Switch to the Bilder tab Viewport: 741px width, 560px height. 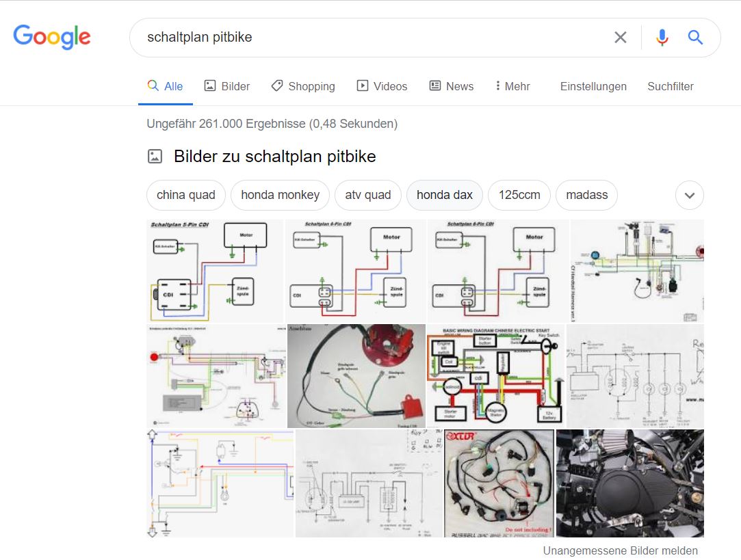(x=227, y=86)
